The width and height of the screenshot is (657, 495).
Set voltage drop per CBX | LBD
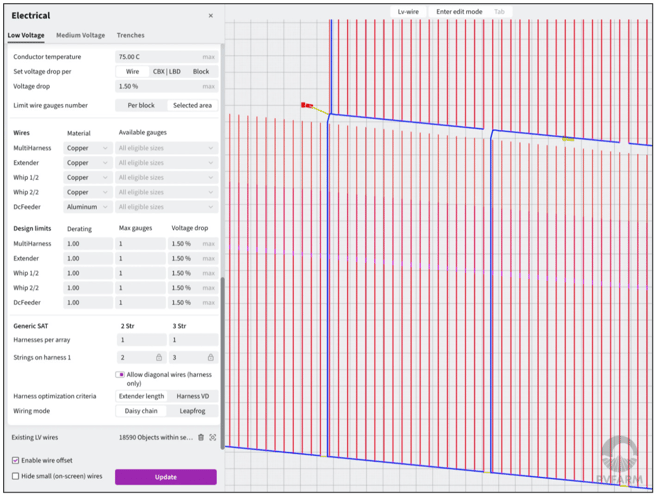coord(166,72)
